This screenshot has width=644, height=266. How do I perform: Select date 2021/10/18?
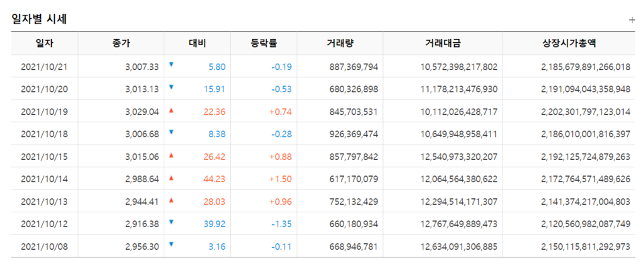tap(44, 134)
